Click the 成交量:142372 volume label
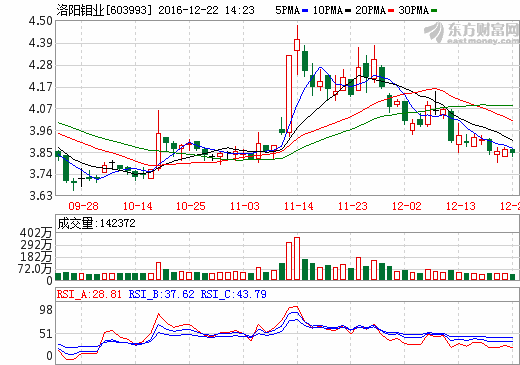 point(97,223)
